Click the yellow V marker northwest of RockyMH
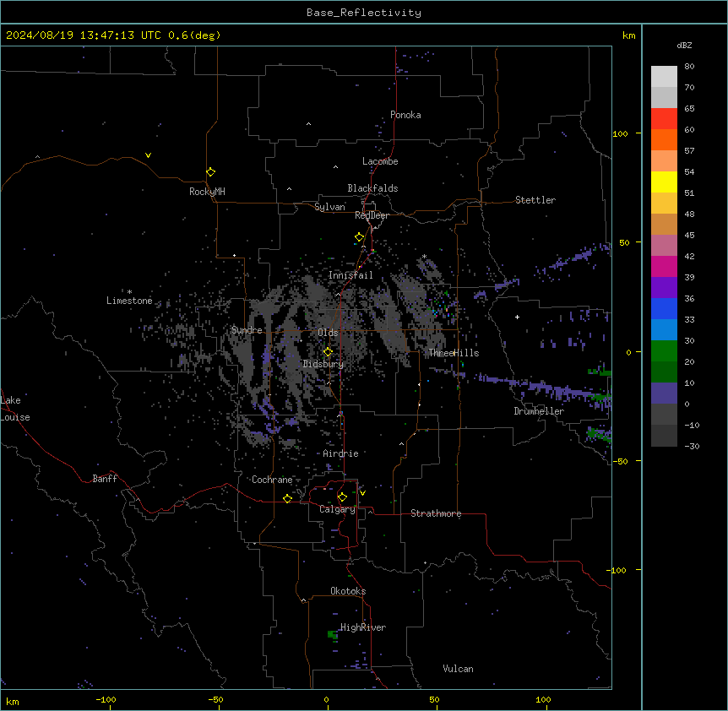The image size is (728, 711). click(148, 155)
